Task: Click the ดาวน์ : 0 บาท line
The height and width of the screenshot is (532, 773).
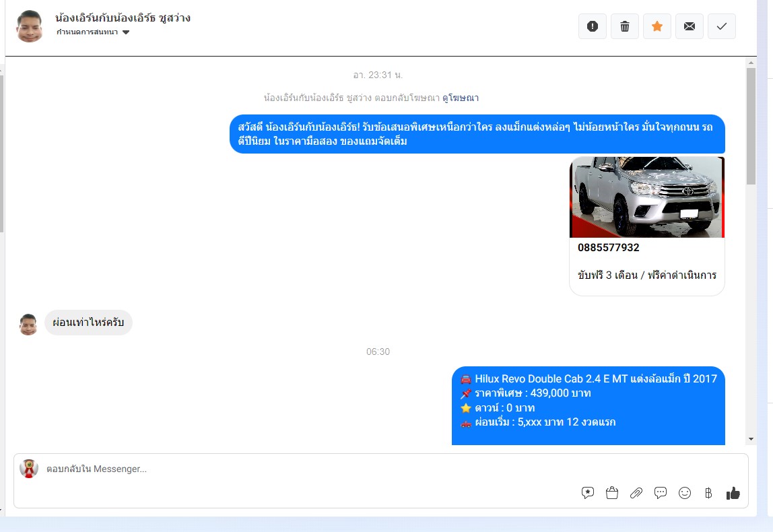Action: click(x=498, y=407)
